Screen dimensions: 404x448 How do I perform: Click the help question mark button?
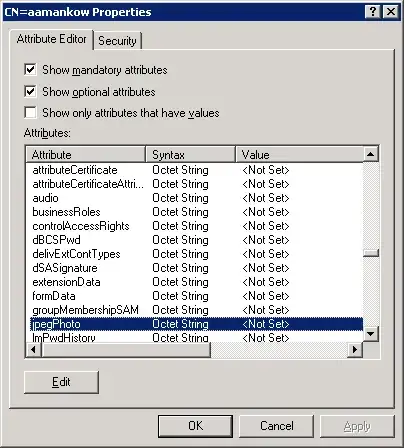tap(373, 12)
